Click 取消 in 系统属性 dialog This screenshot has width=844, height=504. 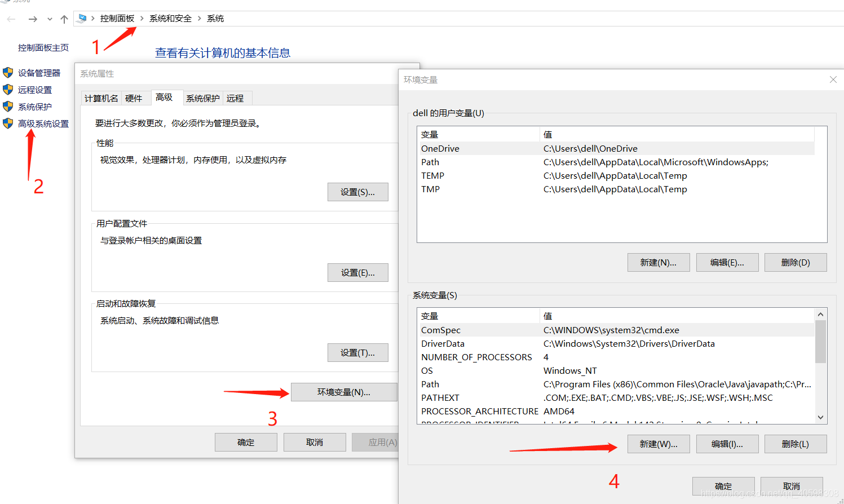tap(315, 443)
